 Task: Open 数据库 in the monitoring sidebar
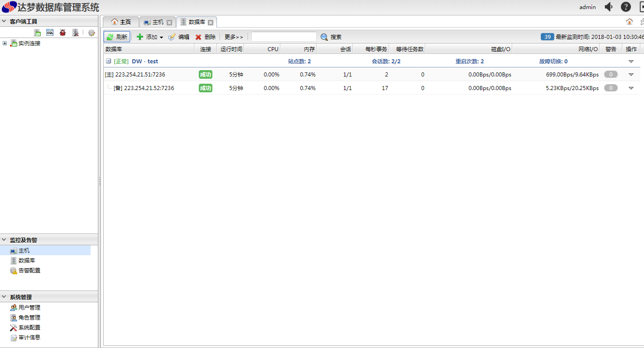point(27,261)
